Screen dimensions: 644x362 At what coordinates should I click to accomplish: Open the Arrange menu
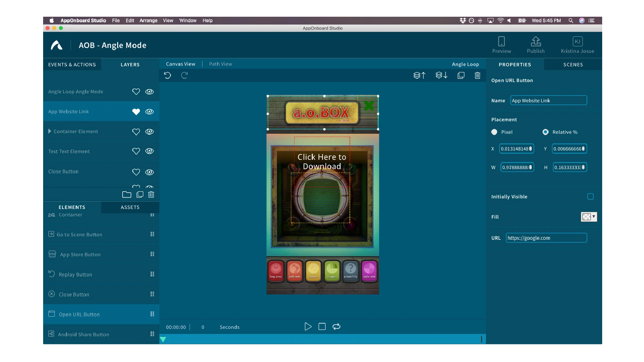click(148, 21)
